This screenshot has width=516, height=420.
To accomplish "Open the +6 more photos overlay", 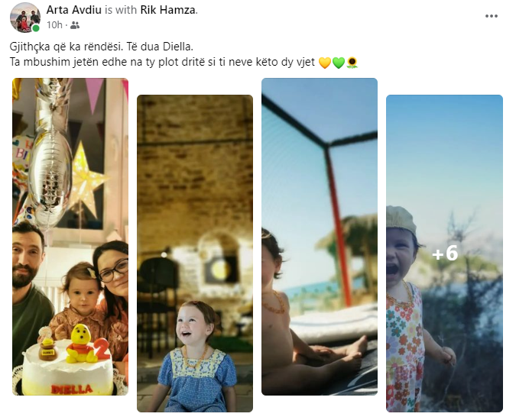I will (x=444, y=254).
